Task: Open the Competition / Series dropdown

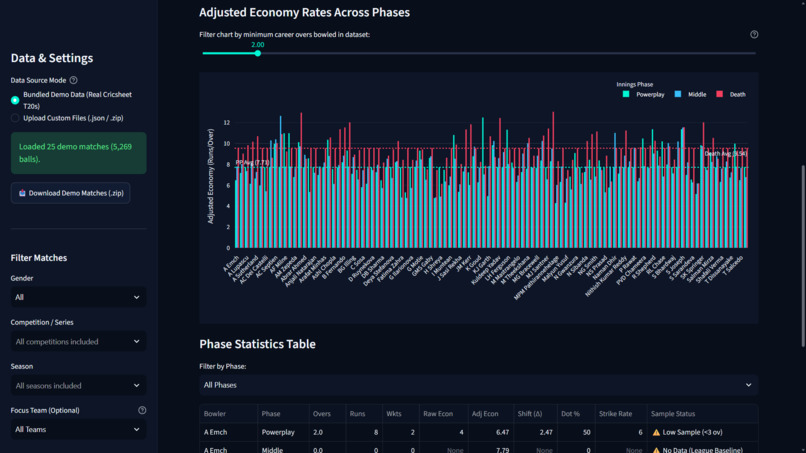Action: tap(78, 341)
